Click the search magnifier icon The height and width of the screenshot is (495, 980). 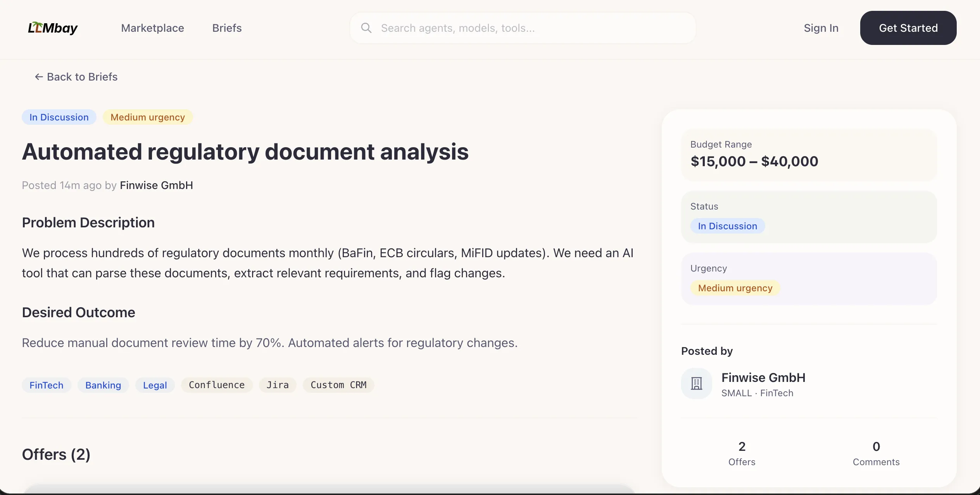click(x=366, y=28)
